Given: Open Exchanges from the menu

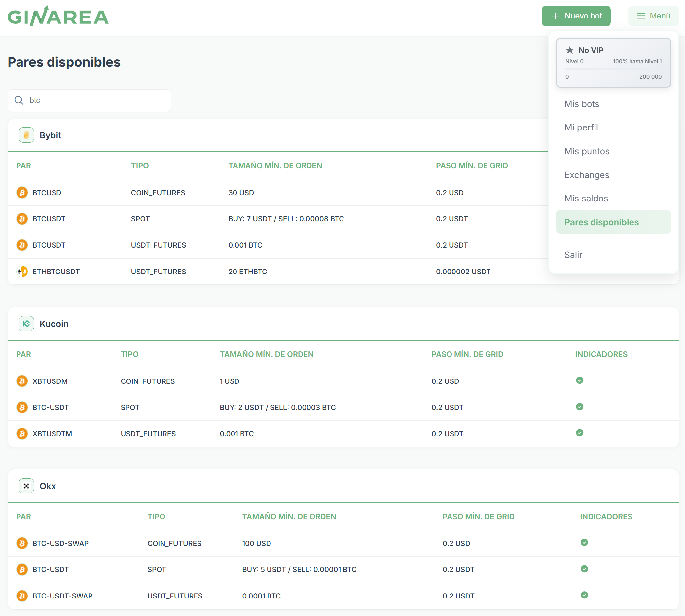Looking at the screenshot, I should click(x=613, y=175).
